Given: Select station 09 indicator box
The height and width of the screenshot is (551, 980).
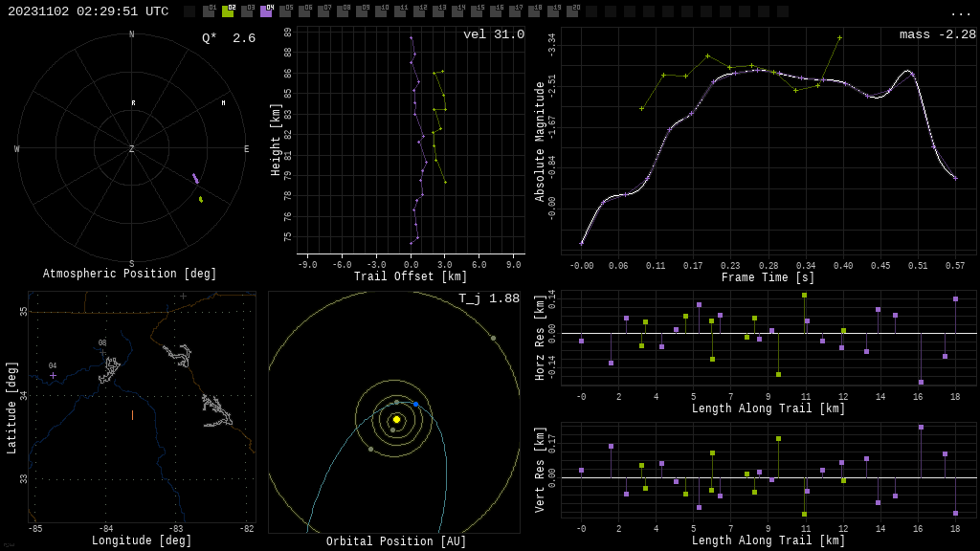Looking at the screenshot, I should point(362,11).
